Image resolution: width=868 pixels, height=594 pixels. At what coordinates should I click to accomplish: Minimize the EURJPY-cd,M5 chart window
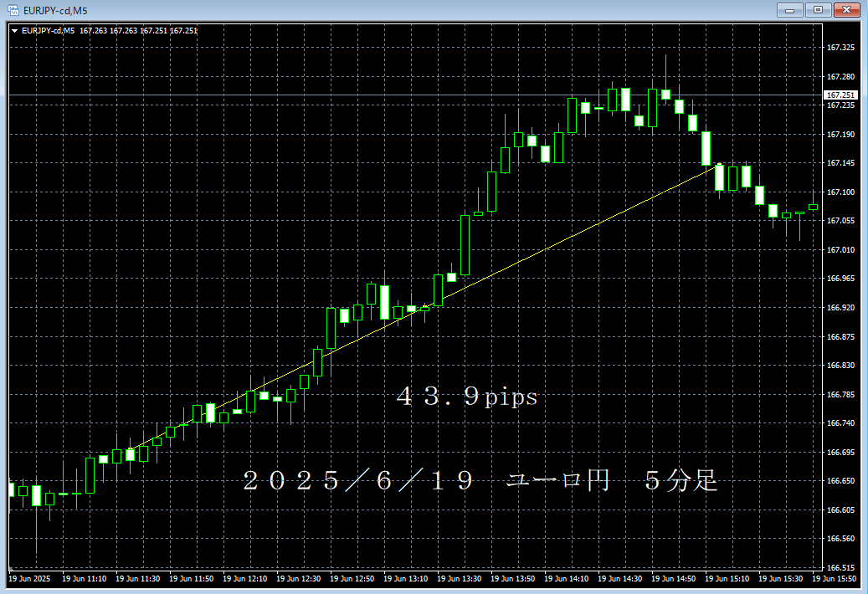pyautogui.click(x=789, y=10)
